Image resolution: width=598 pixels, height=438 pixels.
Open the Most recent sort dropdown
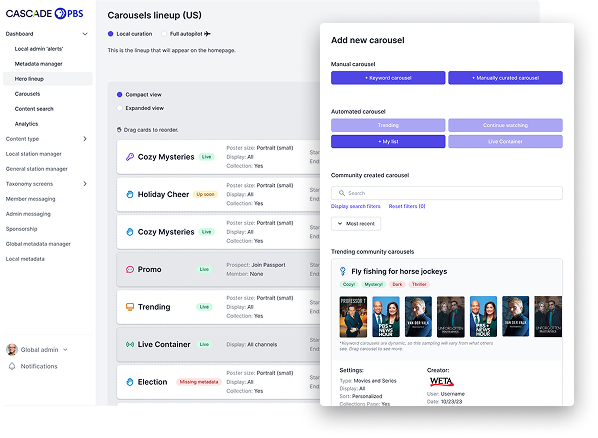356,224
